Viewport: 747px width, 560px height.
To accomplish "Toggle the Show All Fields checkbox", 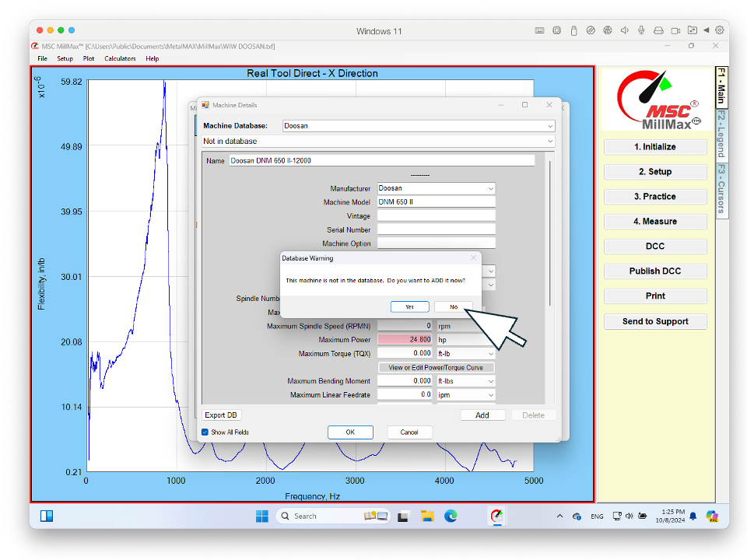I will click(x=205, y=432).
